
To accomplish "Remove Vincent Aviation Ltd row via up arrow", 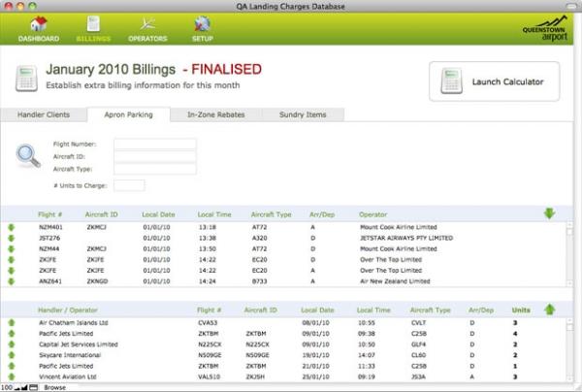I will [x=11, y=376].
